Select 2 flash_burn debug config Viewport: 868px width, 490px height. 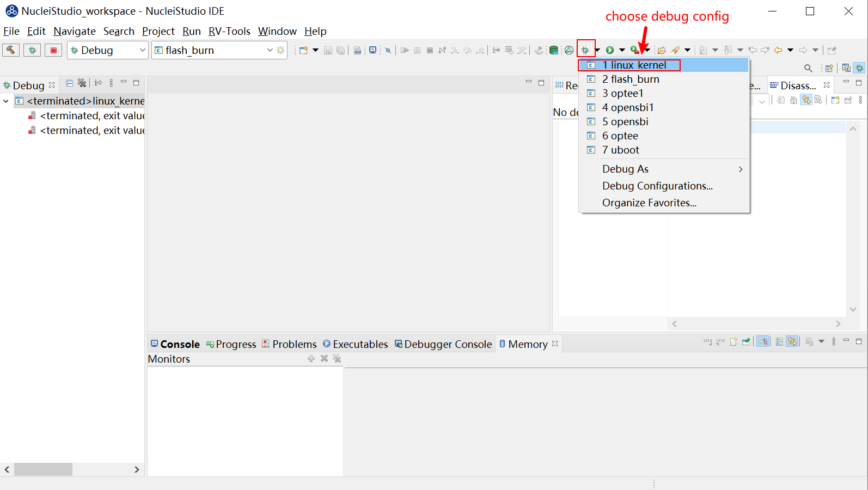coord(664,79)
